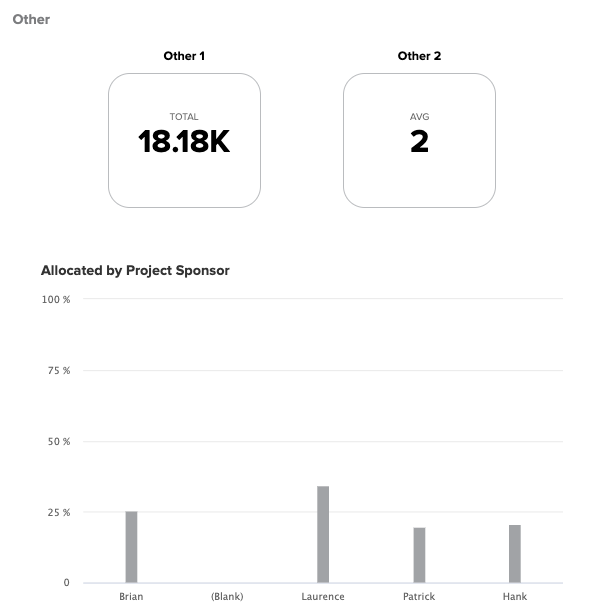Select the Patrick bar in the chart

click(419, 555)
